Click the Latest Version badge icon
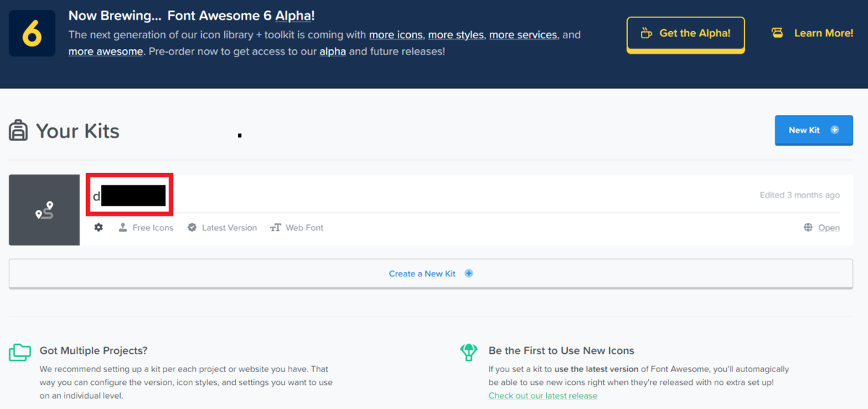 point(192,227)
